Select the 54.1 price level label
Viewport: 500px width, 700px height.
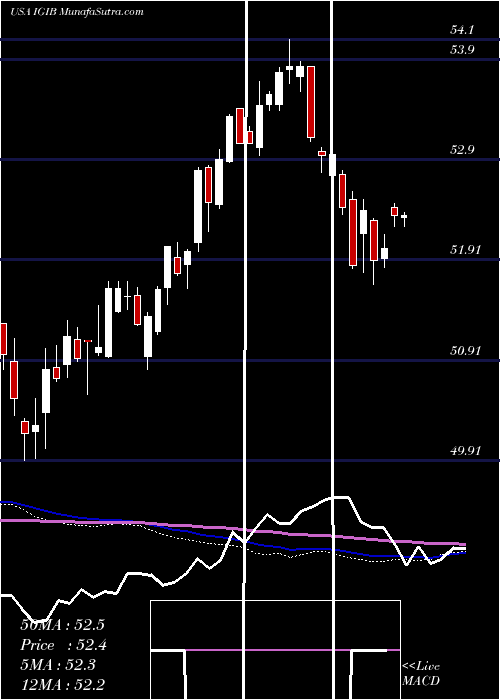click(462, 30)
